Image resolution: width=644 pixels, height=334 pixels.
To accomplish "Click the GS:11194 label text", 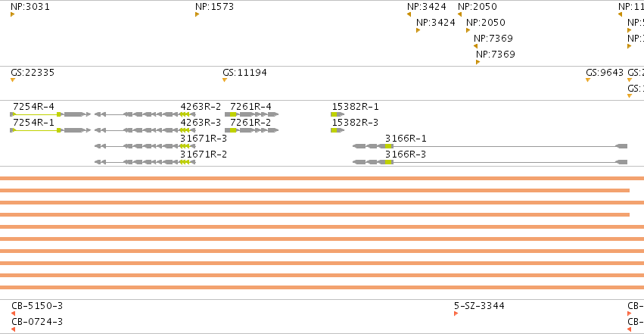I will [244, 72].
